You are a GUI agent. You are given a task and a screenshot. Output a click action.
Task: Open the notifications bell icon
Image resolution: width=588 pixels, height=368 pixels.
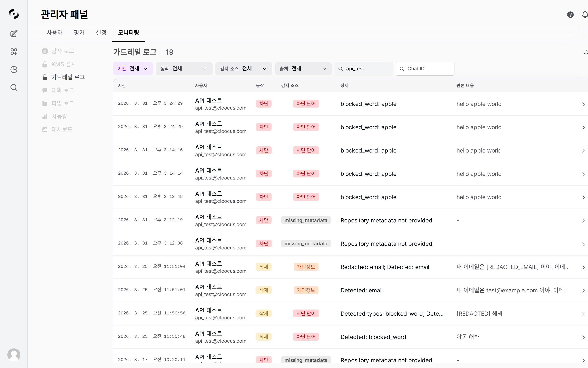click(585, 15)
